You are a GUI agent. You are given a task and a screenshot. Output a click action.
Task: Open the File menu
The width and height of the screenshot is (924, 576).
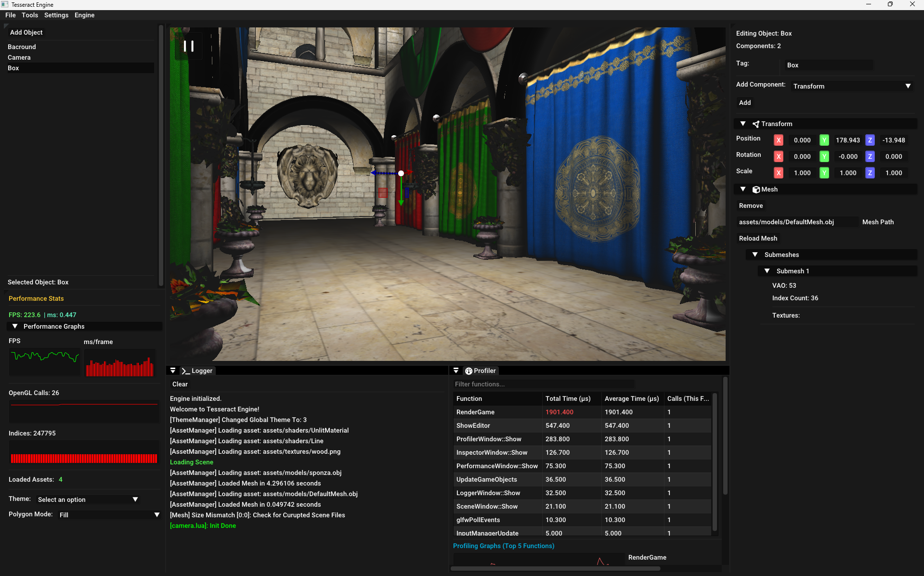[x=11, y=15]
